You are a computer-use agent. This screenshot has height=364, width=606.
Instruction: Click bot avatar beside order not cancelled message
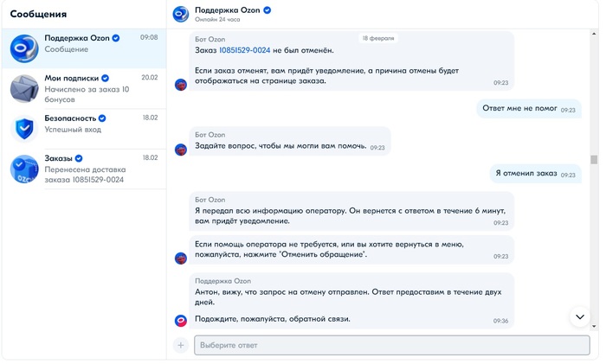(x=181, y=84)
